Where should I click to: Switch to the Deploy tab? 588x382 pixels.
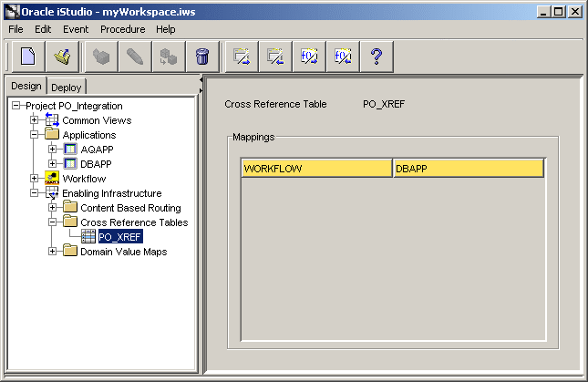click(x=67, y=88)
